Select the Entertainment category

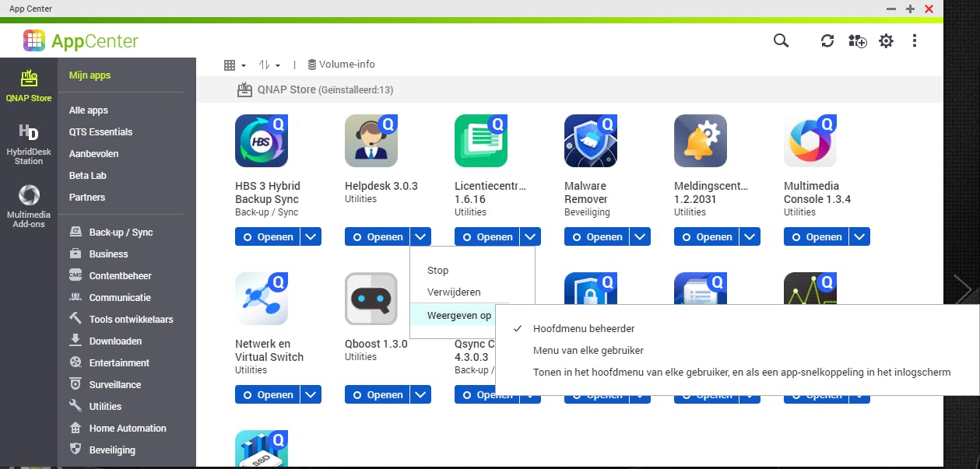119,363
